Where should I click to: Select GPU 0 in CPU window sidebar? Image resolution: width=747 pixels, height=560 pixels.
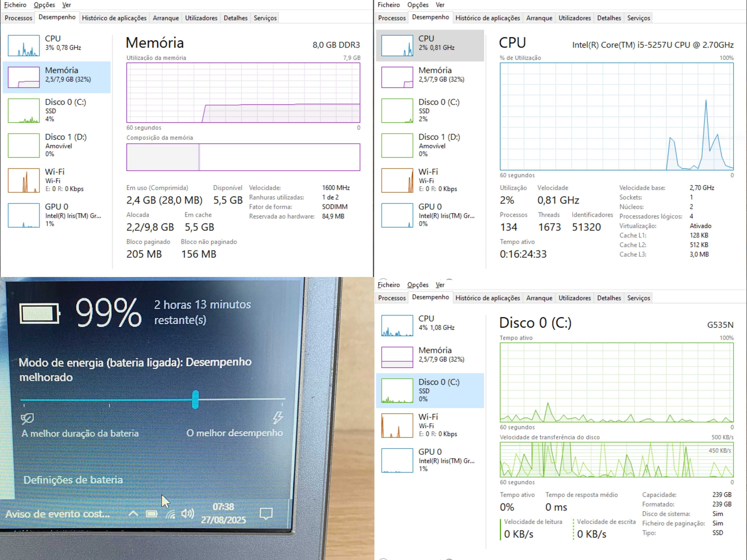point(430,215)
